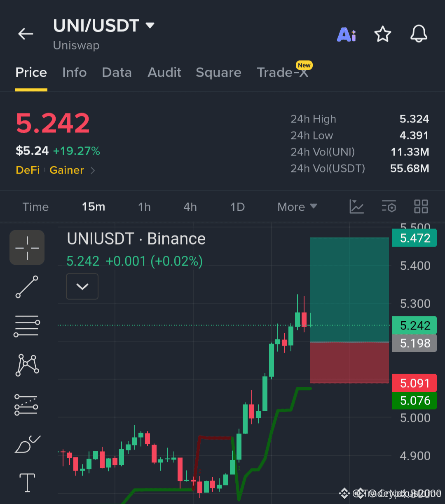Click the 5.242 current price axis label
The image size is (445, 504).
(415, 325)
